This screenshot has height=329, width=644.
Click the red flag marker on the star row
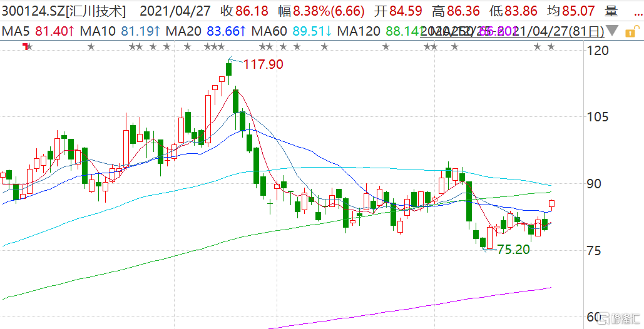point(26,47)
